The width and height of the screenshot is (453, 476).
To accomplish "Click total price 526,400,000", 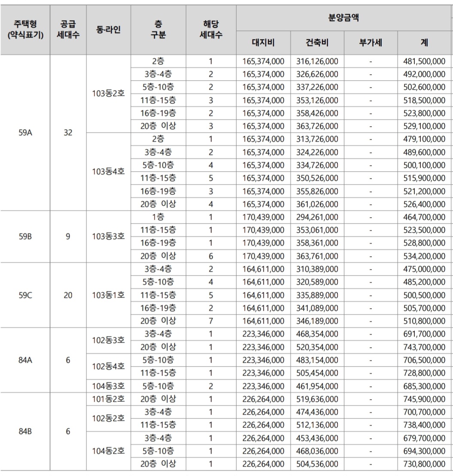I will tap(425, 204).
